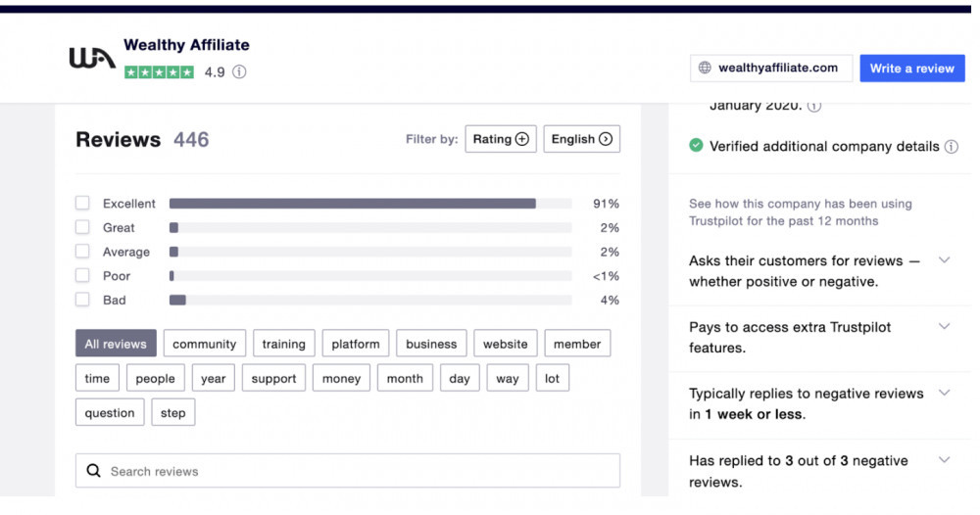Click the Wealthy Affiliate WA logo
This screenshot has width=980, height=515.
[x=92, y=58]
